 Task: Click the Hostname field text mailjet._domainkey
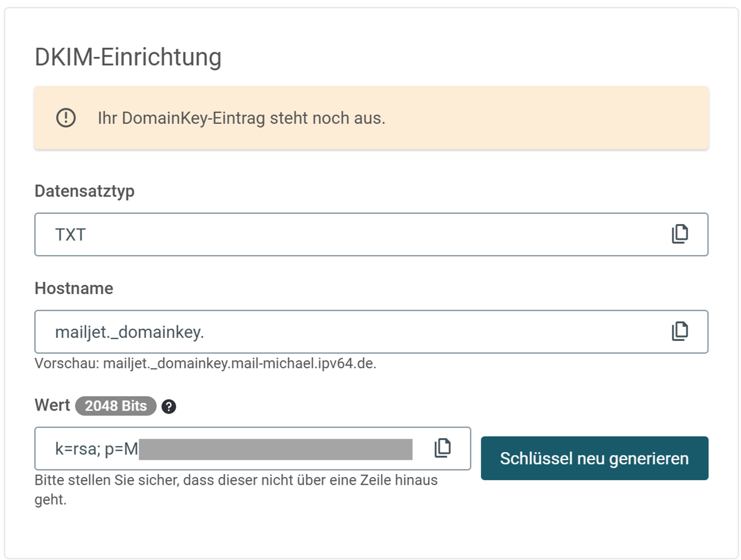pos(129,332)
